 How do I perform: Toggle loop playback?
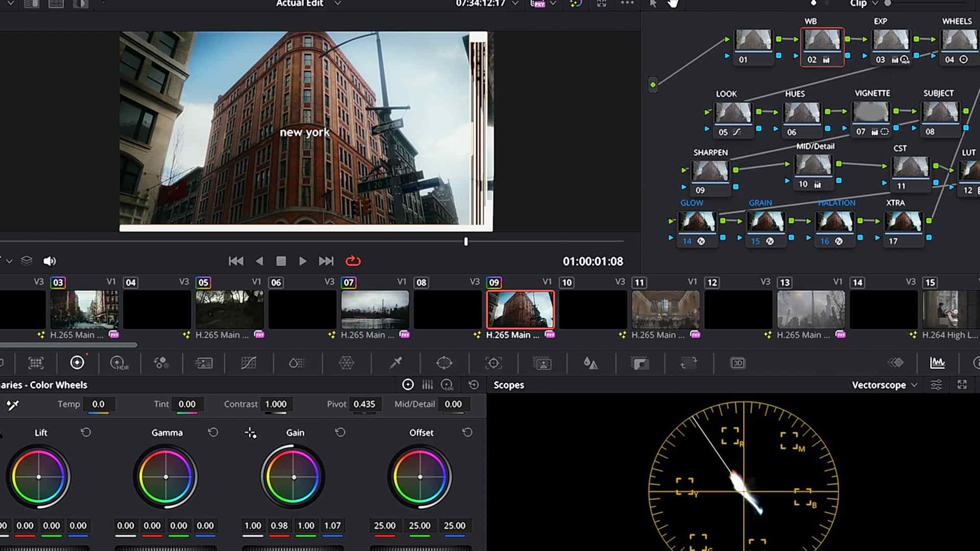[x=353, y=261]
